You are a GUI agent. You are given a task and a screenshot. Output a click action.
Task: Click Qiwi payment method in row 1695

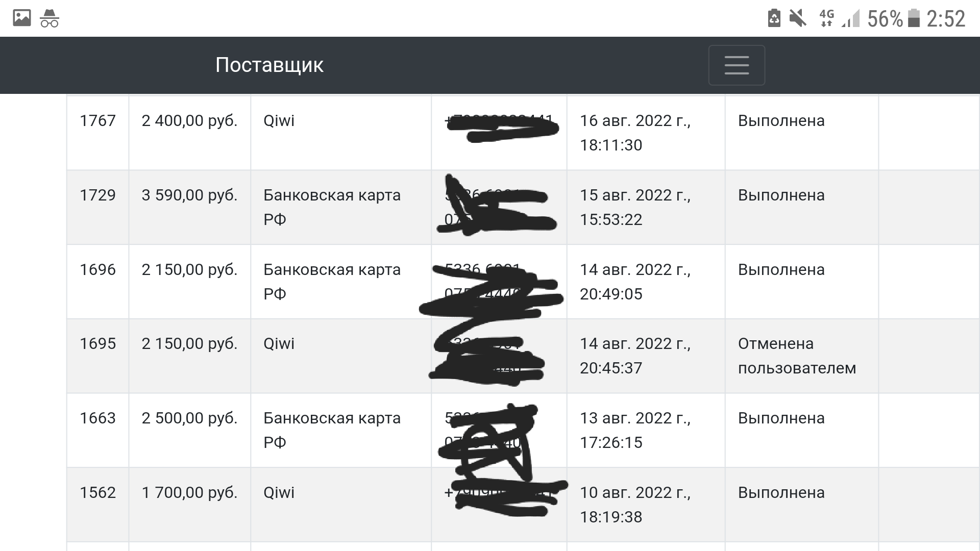(x=279, y=343)
